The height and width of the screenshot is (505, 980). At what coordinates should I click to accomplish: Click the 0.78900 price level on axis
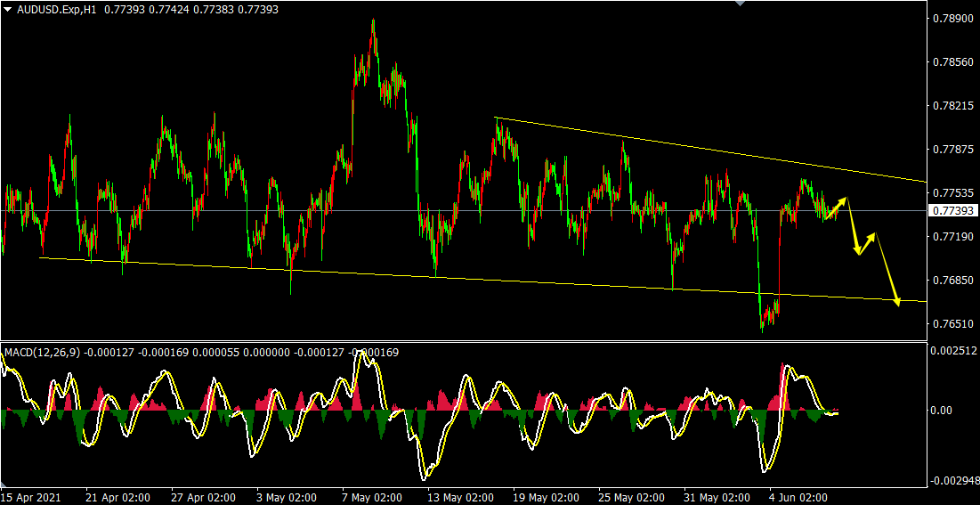point(952,18)
